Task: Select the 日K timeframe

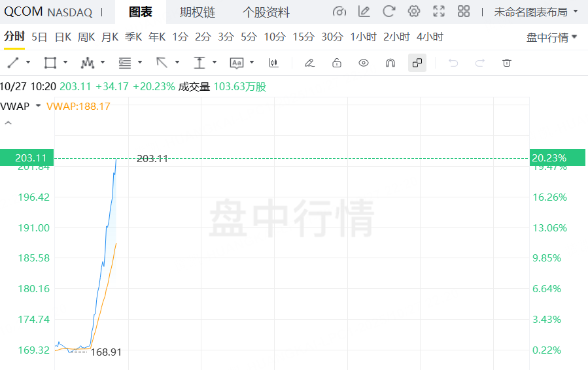Action: tap(63, 37)
